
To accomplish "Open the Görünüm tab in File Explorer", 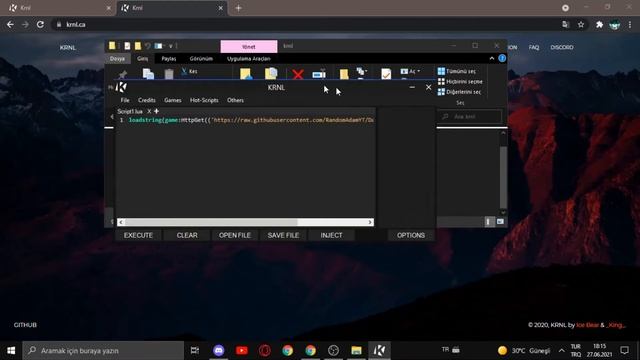I will 201,59.
